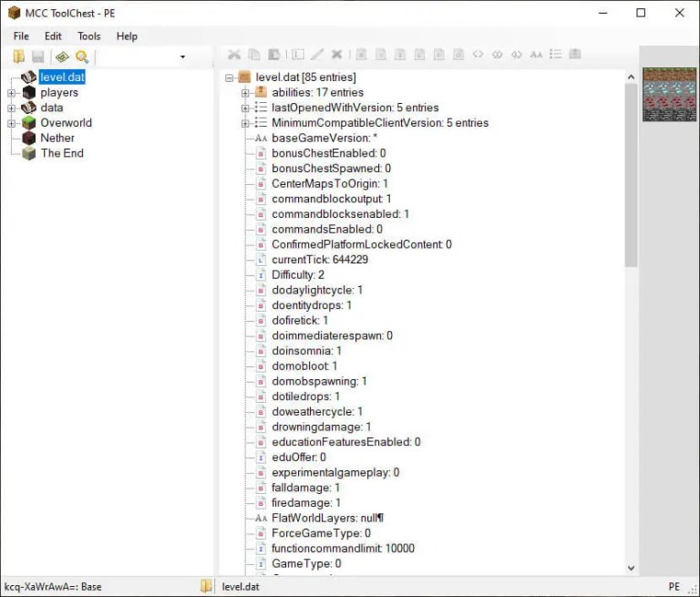The width and height of the screenshot is (700, 597).
Task: Click the Add Byte tag toolbar icon
Action: coord(361,55)
